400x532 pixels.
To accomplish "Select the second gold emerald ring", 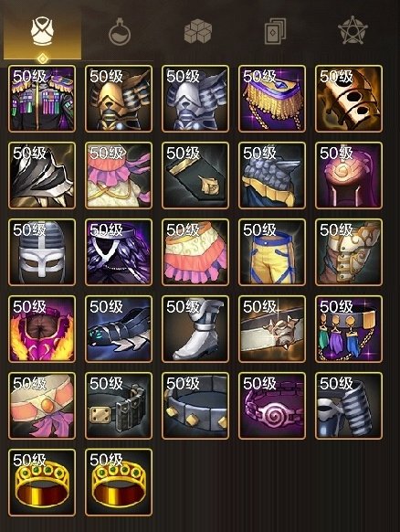I will tap(119, 482).
